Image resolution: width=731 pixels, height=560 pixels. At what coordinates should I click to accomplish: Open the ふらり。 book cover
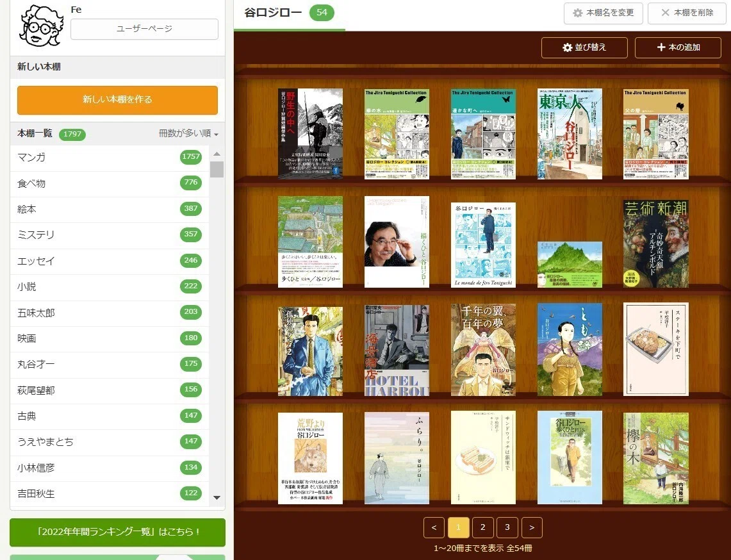click(x=397, y=458)
